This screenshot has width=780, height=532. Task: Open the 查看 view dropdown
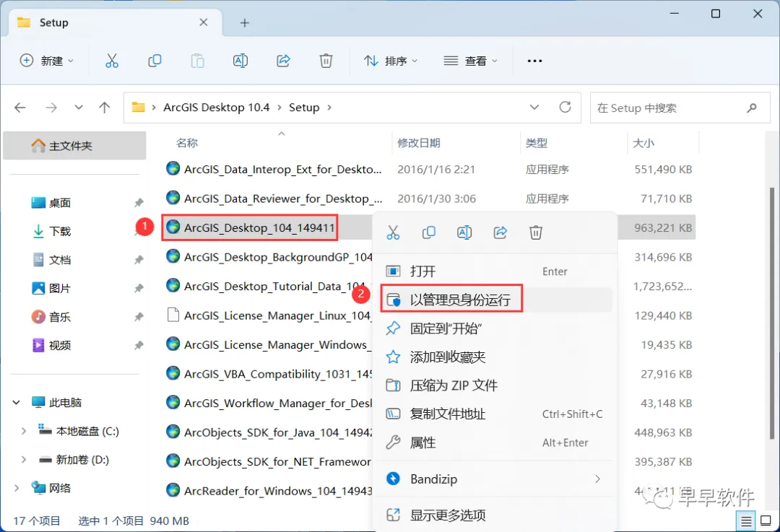(471, 61)
